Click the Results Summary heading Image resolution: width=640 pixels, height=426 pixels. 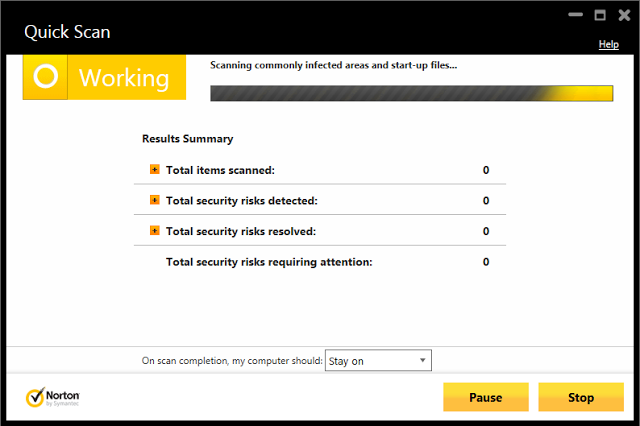(187, 139)
